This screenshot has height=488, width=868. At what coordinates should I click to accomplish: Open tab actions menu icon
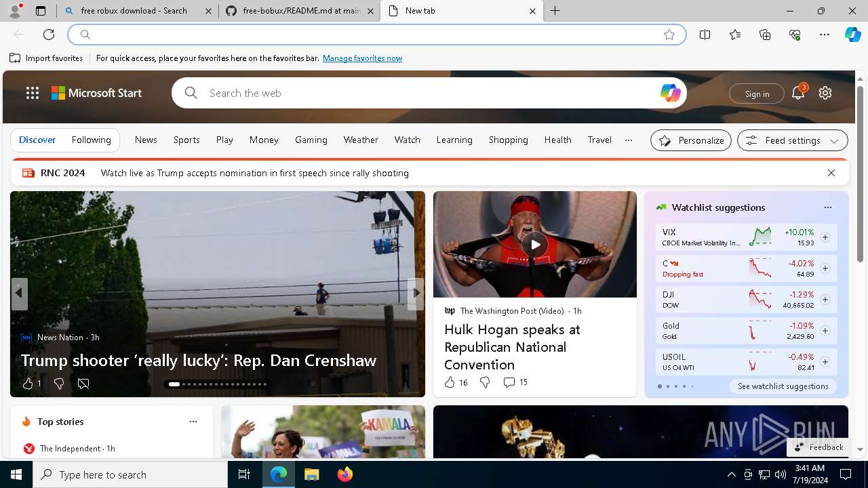point(41,11)
